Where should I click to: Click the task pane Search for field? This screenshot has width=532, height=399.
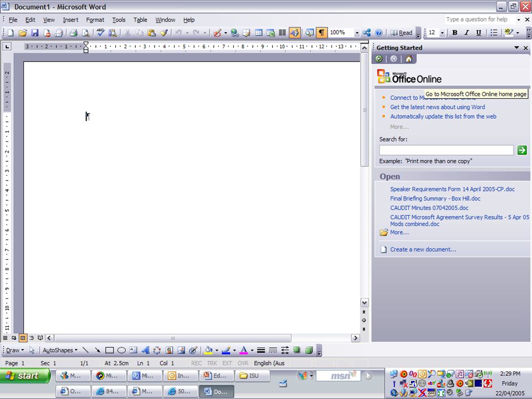click(x=446, y=150)
